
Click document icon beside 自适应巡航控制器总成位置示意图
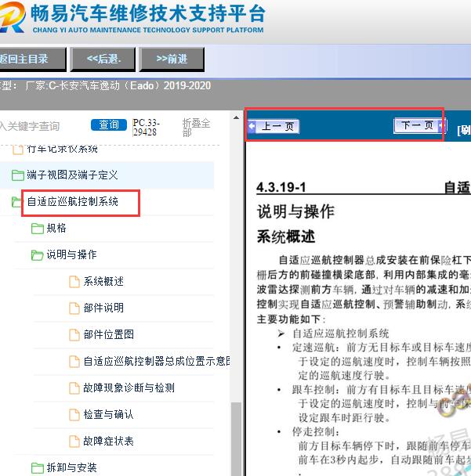(74, 362)
